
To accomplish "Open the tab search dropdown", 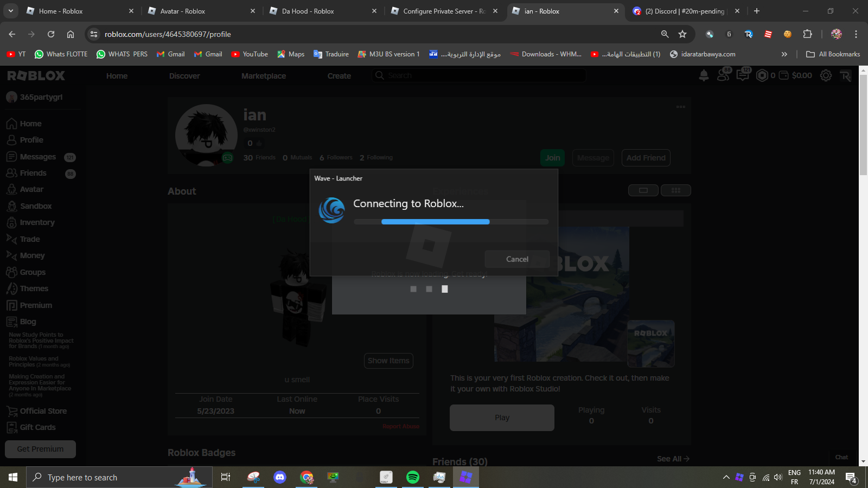I will click(11, 11).
